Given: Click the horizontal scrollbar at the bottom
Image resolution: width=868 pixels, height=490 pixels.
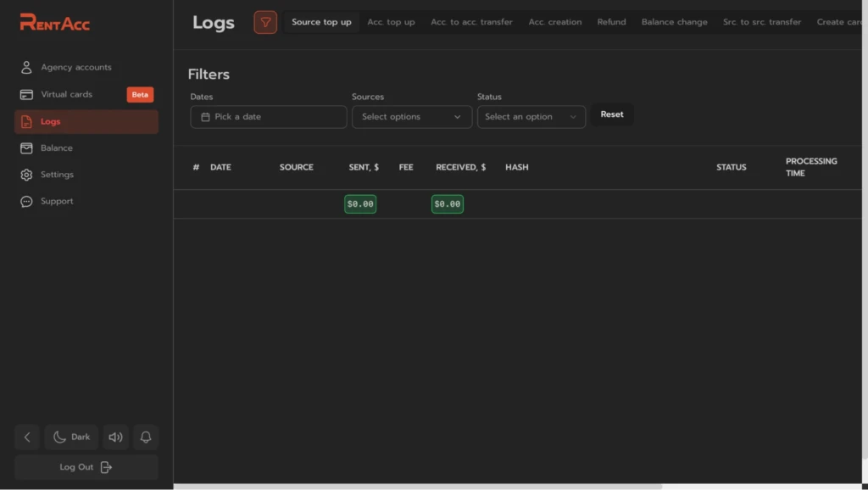Looking at the screenshot, I should pos(418,487).
